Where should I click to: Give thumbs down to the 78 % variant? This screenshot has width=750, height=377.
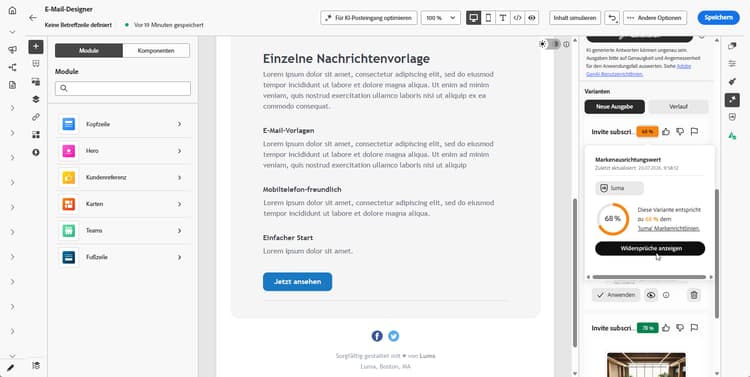tap(680, 328)
